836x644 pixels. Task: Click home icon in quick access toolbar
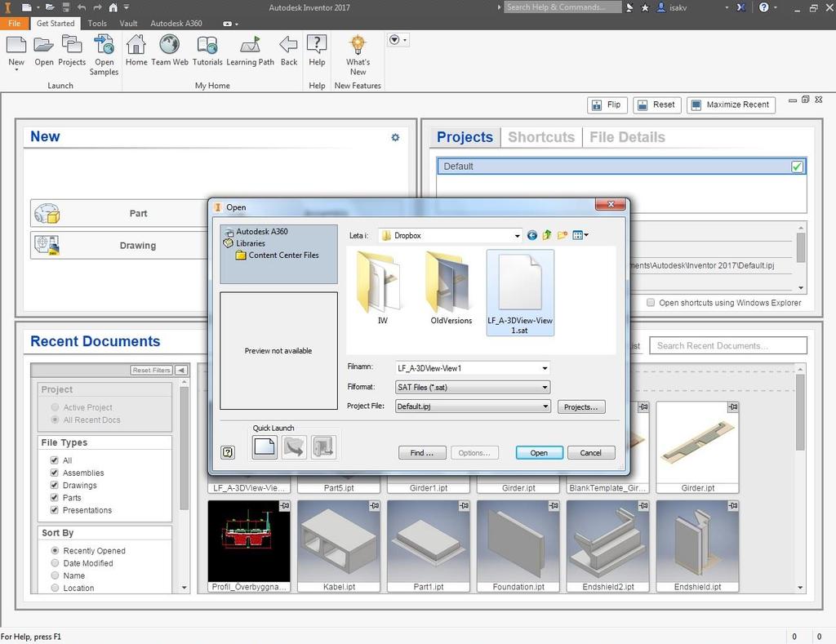point(113,7)
